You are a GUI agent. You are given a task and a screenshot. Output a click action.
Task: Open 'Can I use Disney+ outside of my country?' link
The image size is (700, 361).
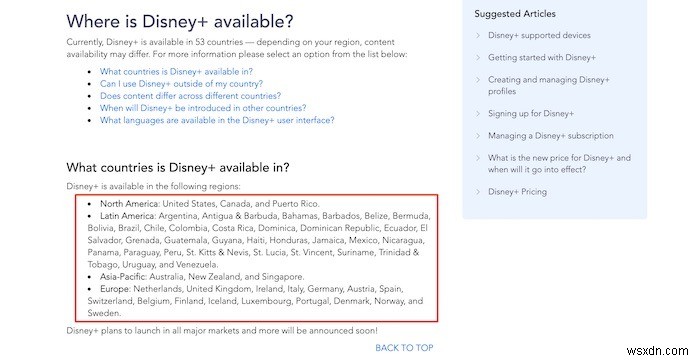point(181,83)
